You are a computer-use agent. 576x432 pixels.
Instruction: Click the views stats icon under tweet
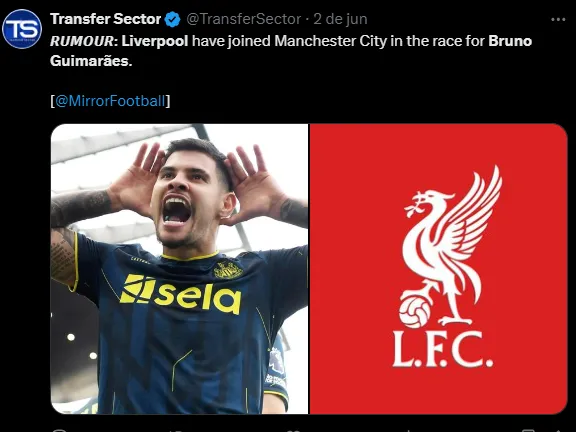[408, 431]
